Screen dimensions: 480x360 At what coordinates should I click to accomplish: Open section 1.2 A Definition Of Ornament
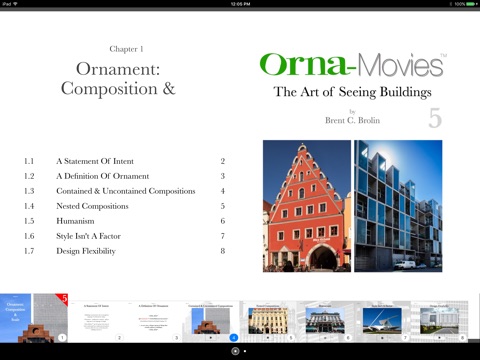(124, 176)
